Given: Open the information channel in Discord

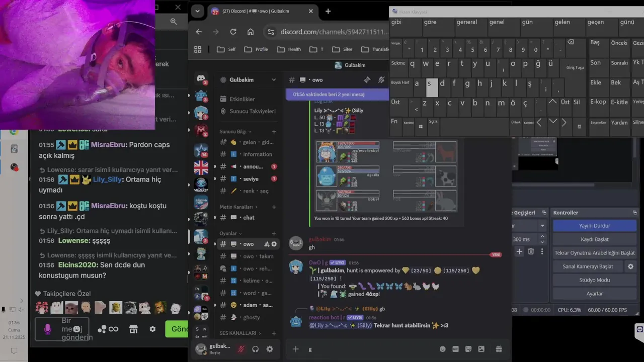Looking at the screenshot, I should [x=249, y=154].
